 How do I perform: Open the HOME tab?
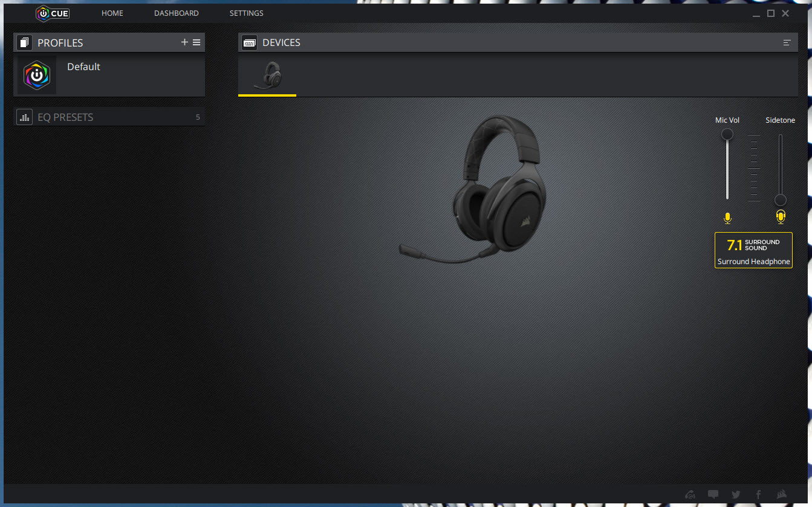[112, 13]
